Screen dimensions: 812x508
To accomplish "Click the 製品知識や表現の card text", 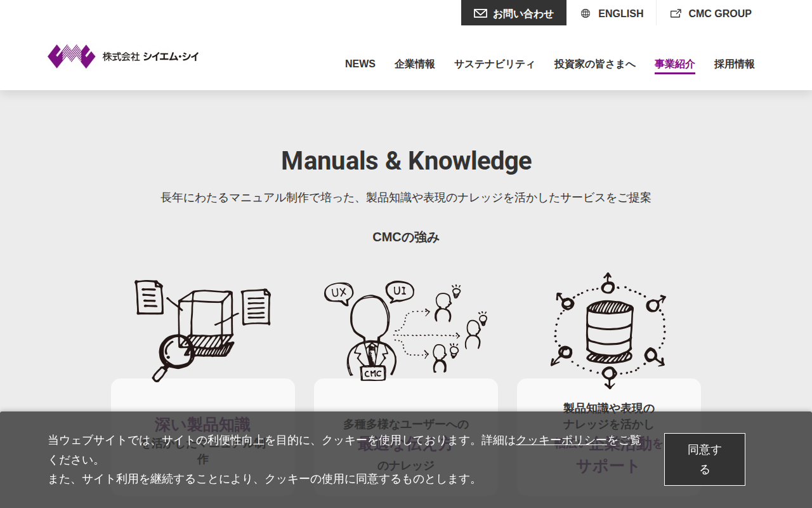I will click(x=609, y=408).
